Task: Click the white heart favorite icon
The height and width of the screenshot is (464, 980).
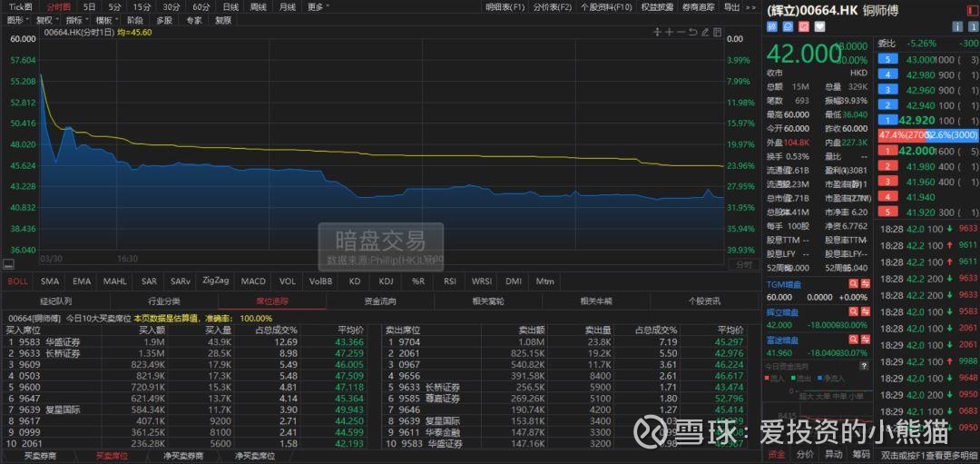Action: coord(819,27)
